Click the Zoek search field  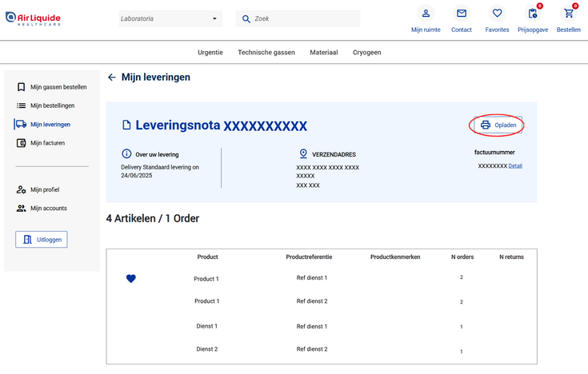coord(298,18)
